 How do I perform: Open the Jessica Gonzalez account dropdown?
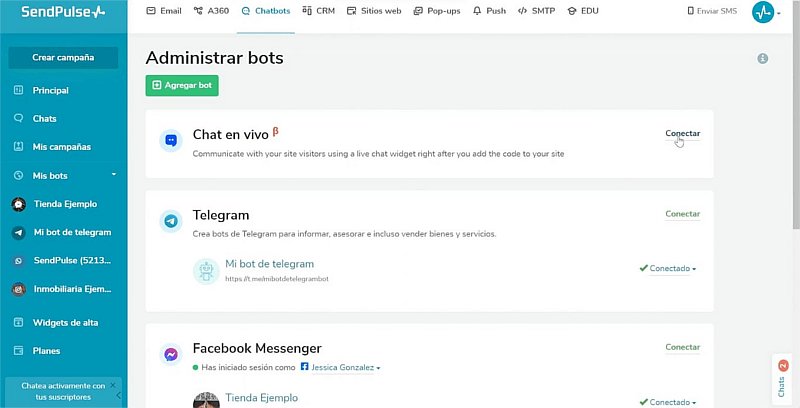tap(344, 368)
